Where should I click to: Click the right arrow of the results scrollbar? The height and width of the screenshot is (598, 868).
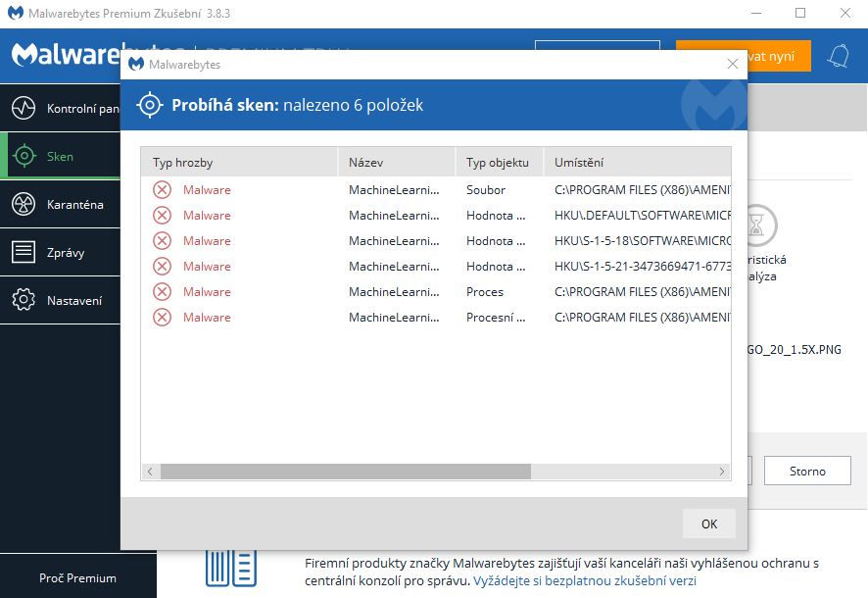[722, 472]
